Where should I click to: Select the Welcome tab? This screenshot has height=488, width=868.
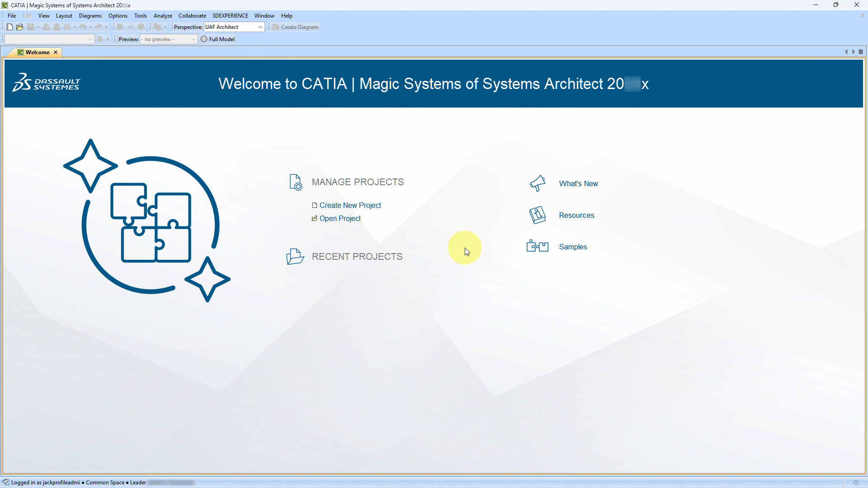coord(37,52)
